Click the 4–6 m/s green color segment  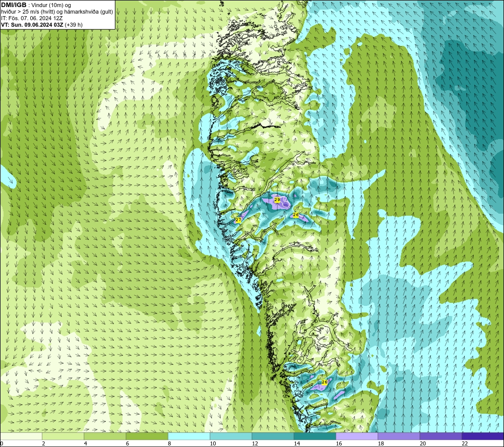pyautogui.click(x=105, y=436)
